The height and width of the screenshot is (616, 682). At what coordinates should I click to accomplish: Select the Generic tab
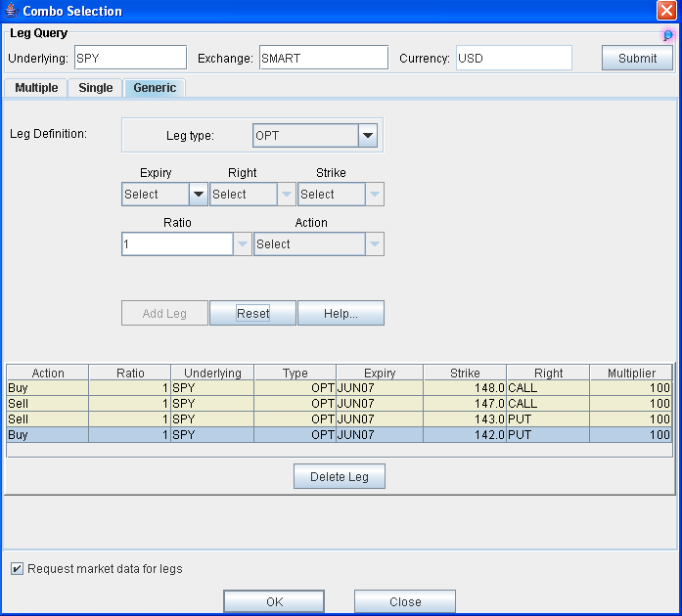click(155, 88)
